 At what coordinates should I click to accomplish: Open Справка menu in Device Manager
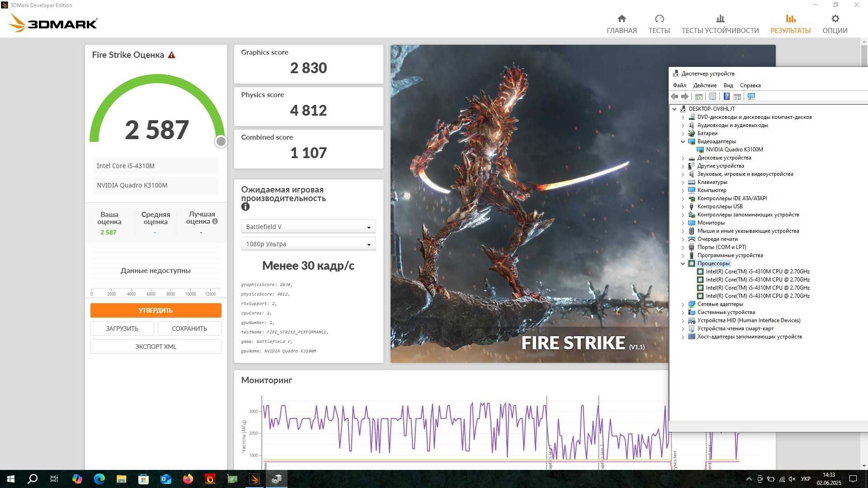coord(750,85)
